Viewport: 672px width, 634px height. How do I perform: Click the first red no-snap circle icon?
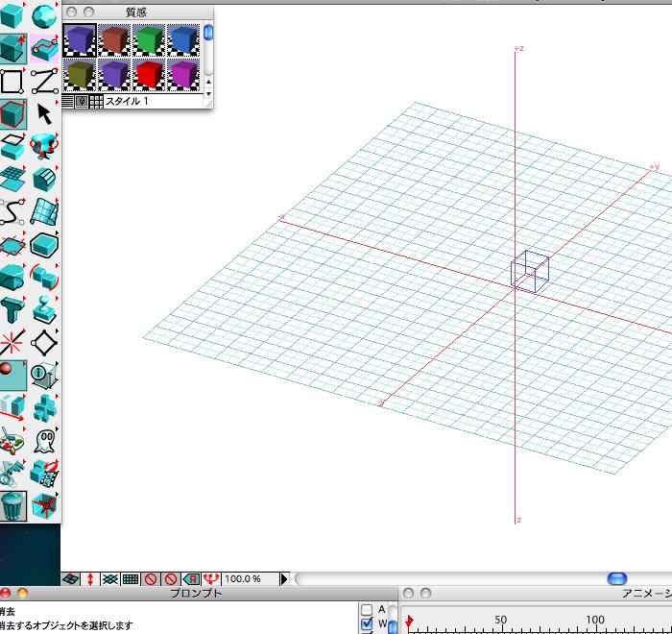(151, 579)
